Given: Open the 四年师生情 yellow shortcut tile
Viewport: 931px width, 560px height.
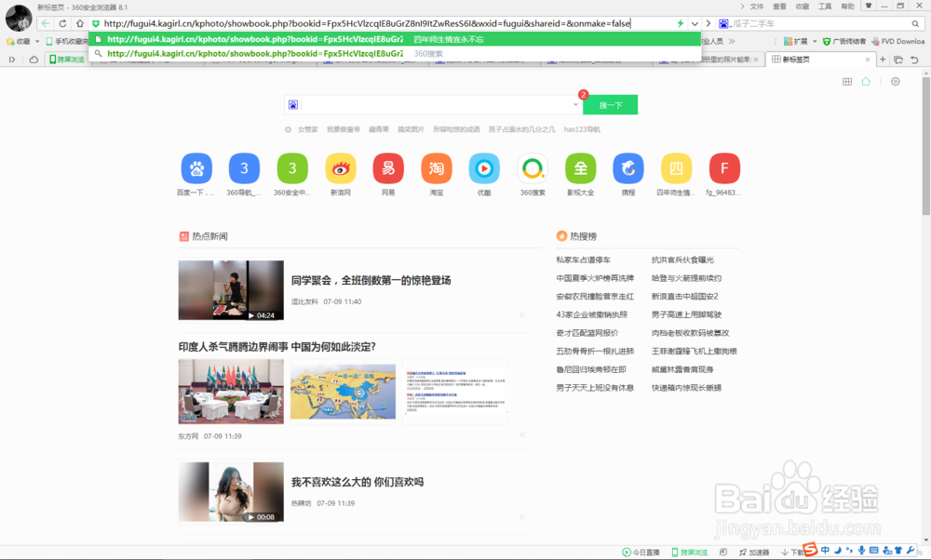Looking at the screenshot, I should click(x=676, y=174).
